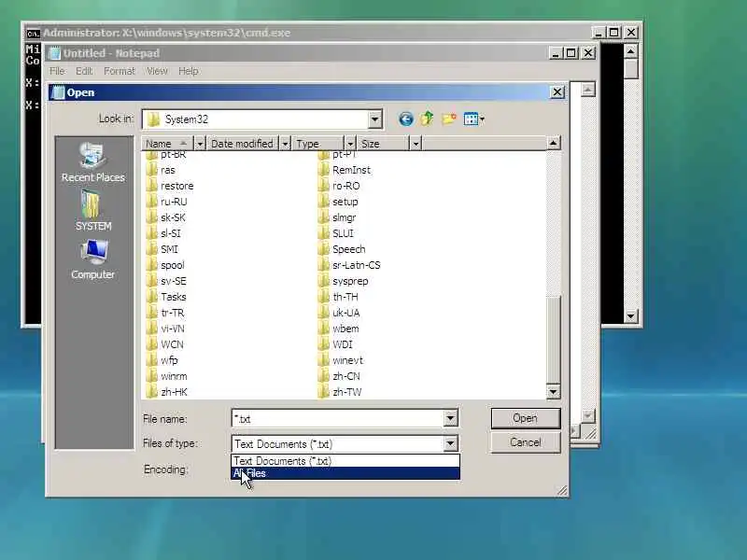
Task: Expand the File name history dropdown
Action: point(450,419)
